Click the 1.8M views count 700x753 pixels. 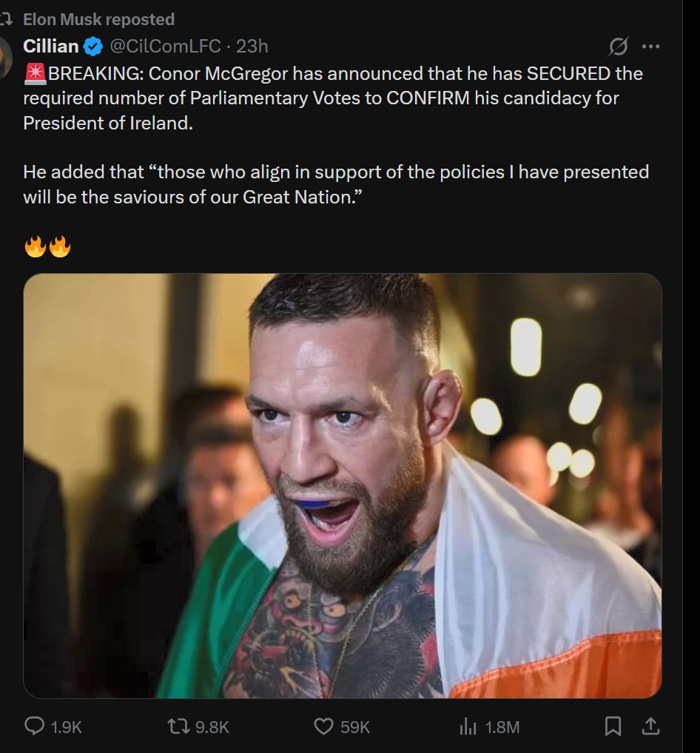tap(502, 727)
